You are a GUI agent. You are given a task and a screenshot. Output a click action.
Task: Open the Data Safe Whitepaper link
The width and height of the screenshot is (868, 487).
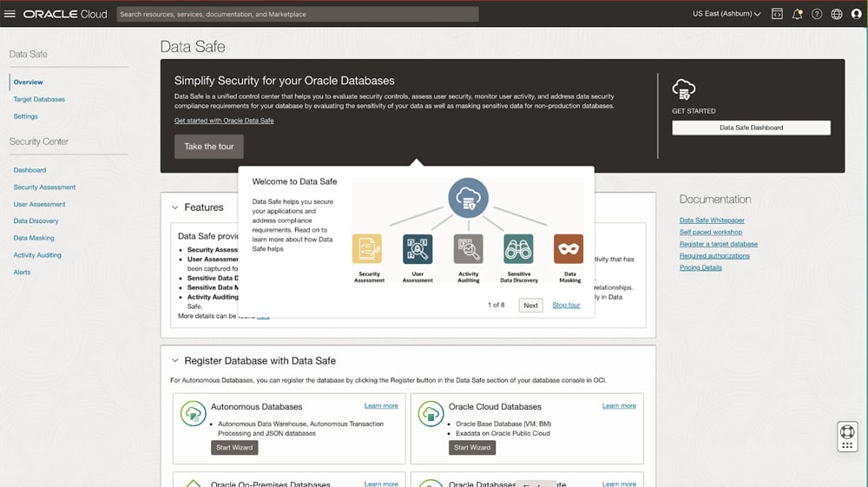coord(712,220)
